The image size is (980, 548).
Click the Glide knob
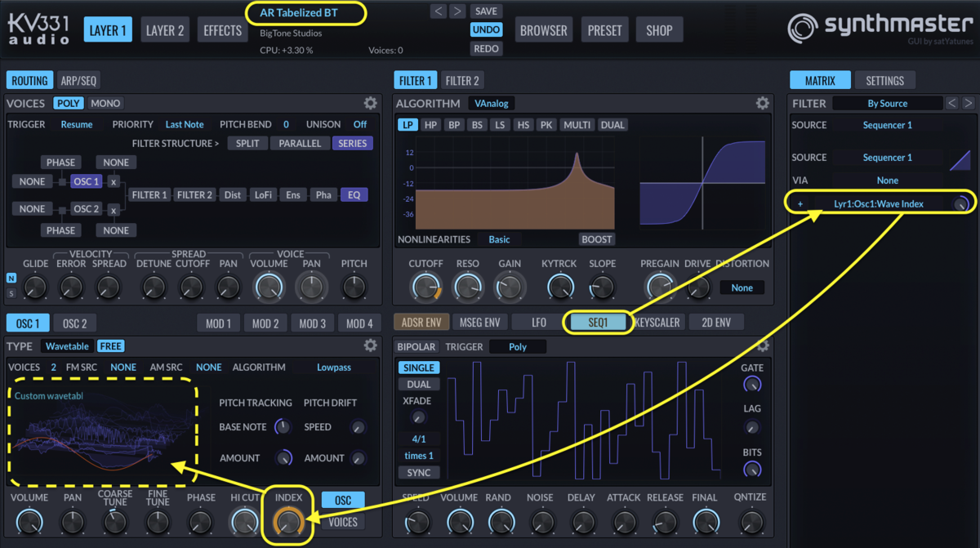[34, 287]
